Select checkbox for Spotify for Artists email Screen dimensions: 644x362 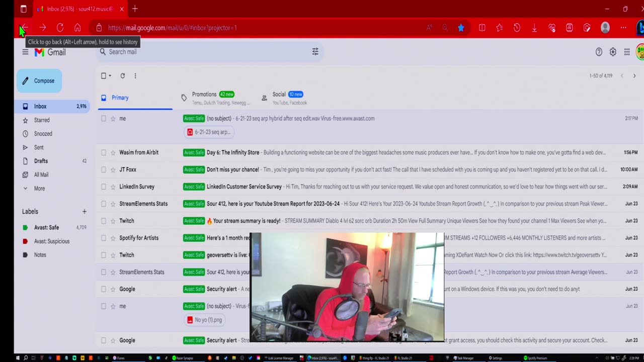104,238
